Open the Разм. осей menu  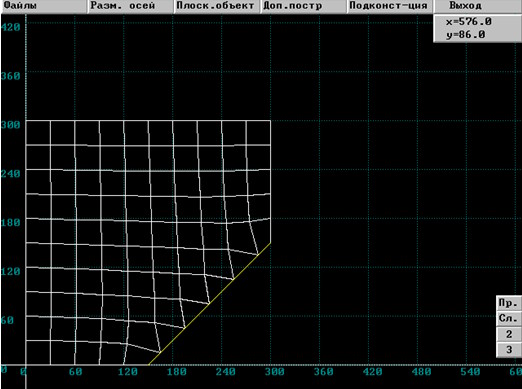[x=130, y=6]
